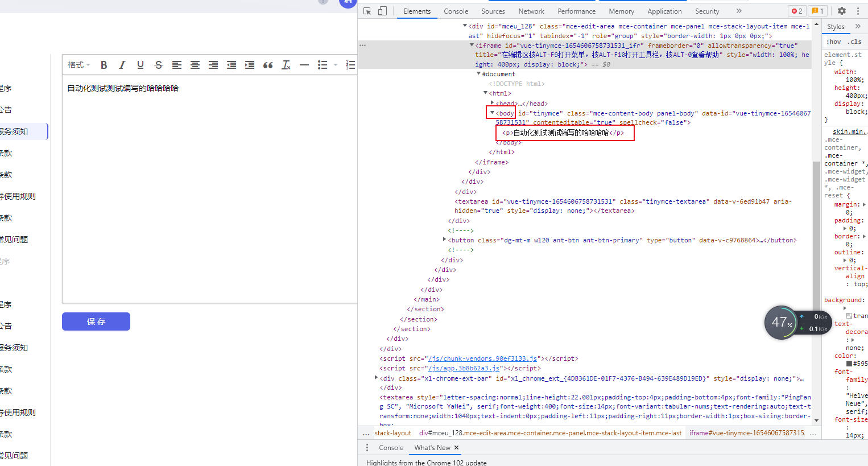Select the Styles pane tab
The image size is (868, 466).
pos(836,27)
